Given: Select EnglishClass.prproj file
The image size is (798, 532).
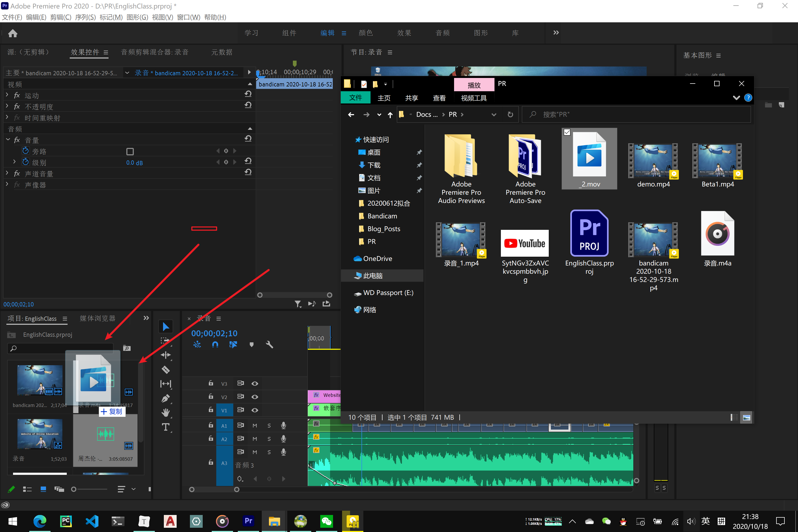Looking at the screenshot, I should tap(589, 243).
